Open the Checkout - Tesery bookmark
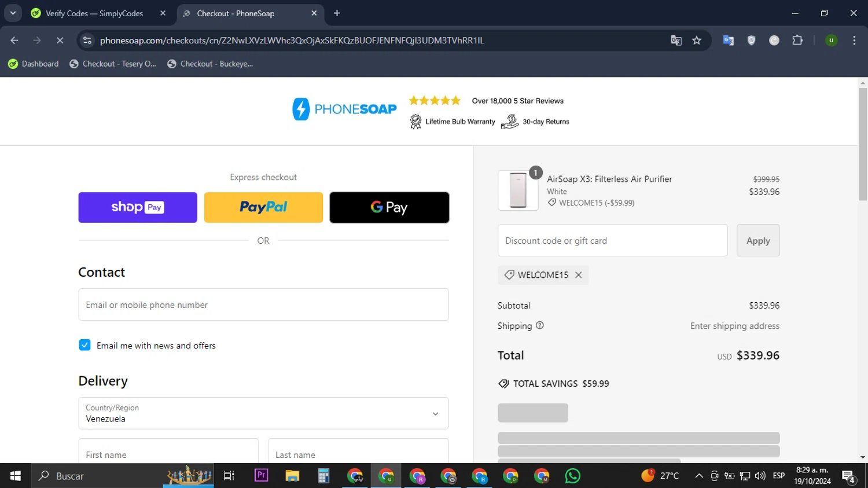 click(113, 64)
